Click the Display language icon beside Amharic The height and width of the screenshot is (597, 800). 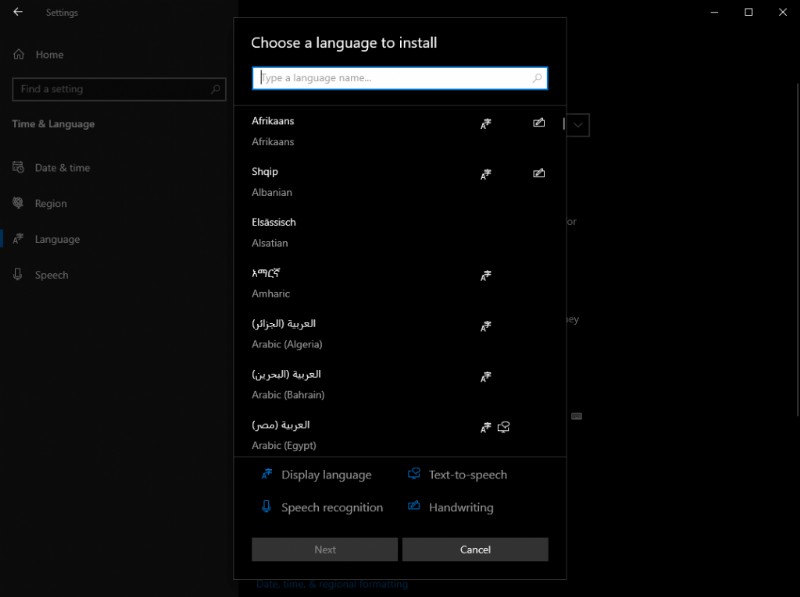(x=485, y=275)
